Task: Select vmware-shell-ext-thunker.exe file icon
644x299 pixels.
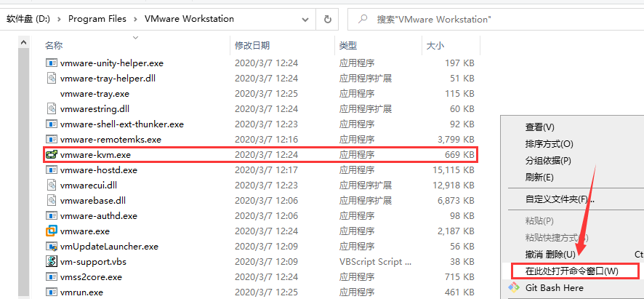Action: 51,124
